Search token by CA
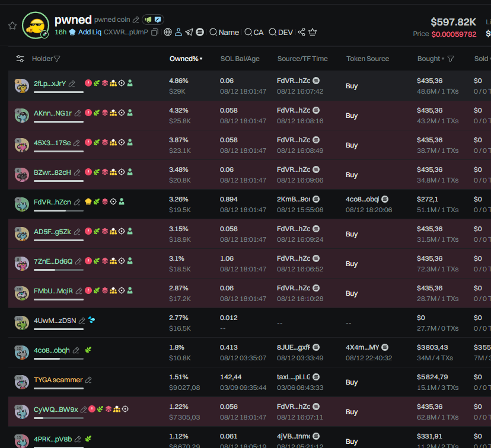 pyautogui.click(x=254, y=32)
